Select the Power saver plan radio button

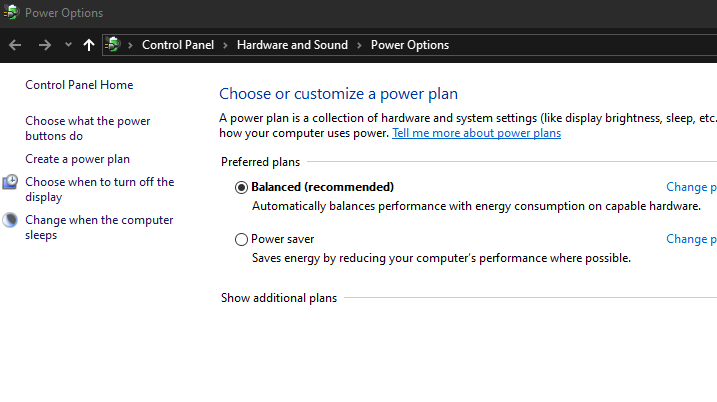point(241,239)
